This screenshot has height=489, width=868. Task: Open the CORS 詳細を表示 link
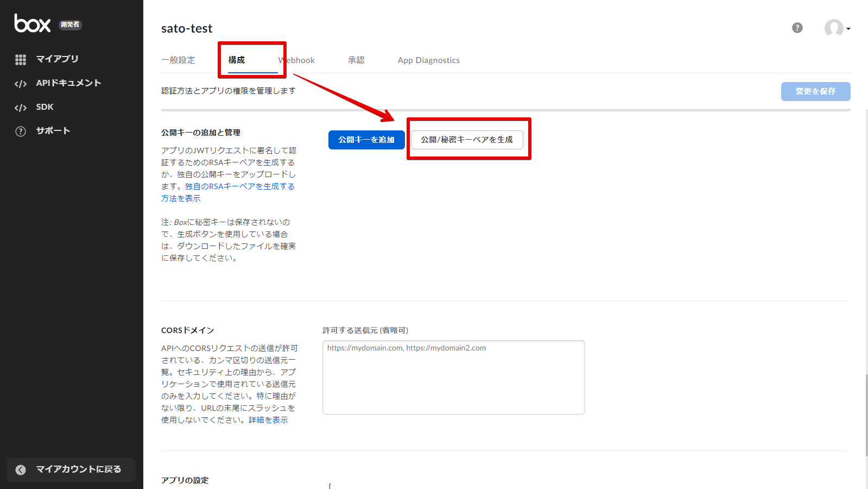pos(268,420)
